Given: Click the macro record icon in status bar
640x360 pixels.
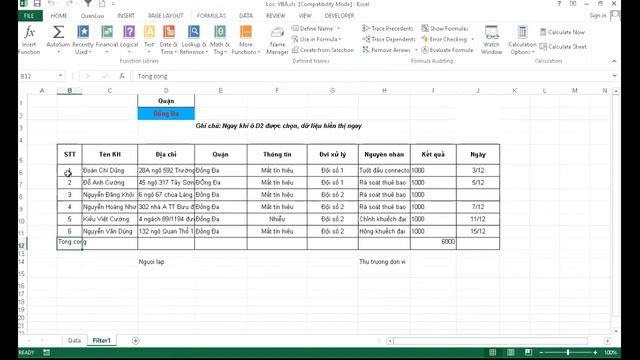Looking at the screenshot, I should pyautogui.click(x=47, y=352).
